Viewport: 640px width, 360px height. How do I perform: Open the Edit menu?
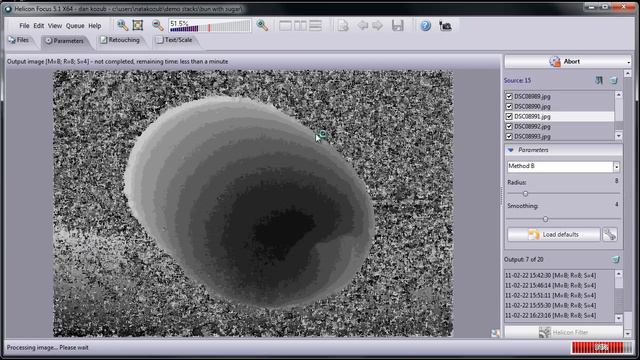tap(39, 26)
